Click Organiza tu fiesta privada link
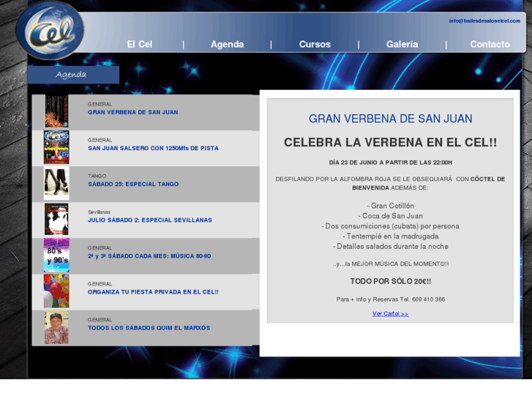 153,292
